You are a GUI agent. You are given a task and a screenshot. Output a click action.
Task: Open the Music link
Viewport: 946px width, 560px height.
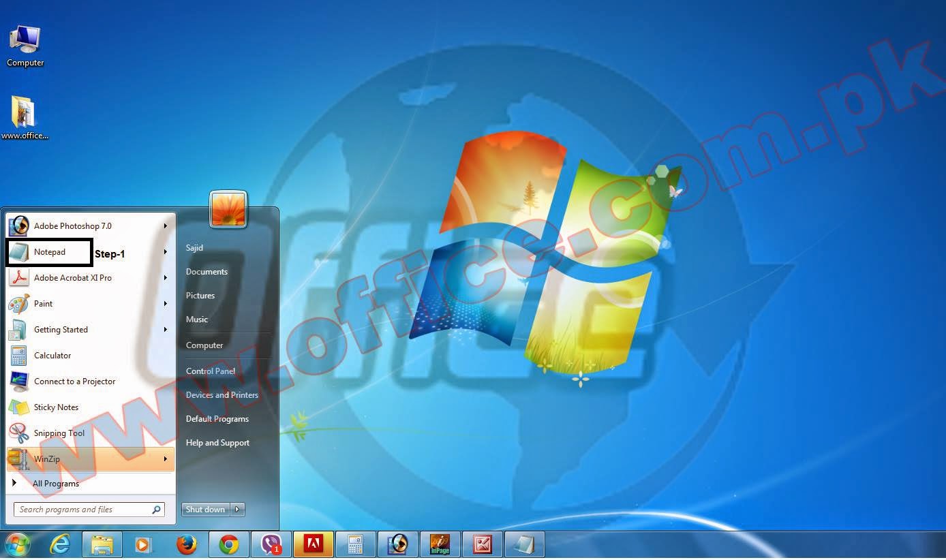click(197, 320)
